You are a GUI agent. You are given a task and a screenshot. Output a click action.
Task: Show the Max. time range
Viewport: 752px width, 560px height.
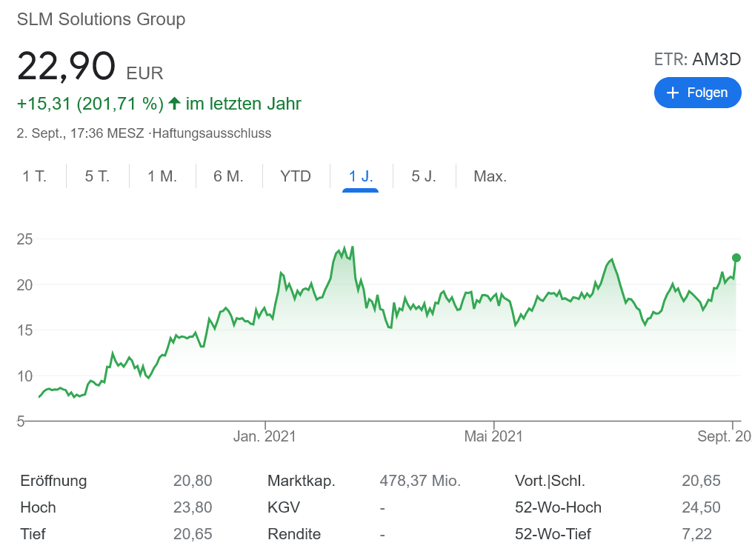pos(490,176)
